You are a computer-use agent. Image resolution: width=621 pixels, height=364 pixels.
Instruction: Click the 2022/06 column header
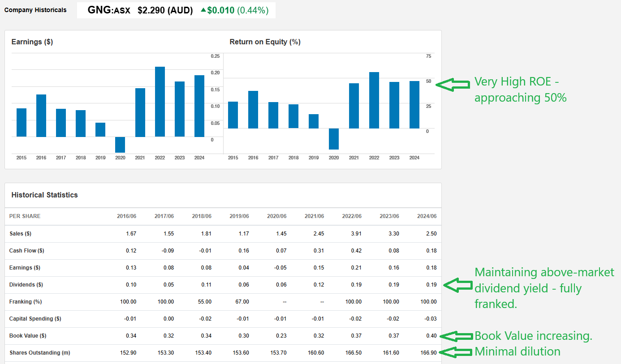(x=352, y=216)
